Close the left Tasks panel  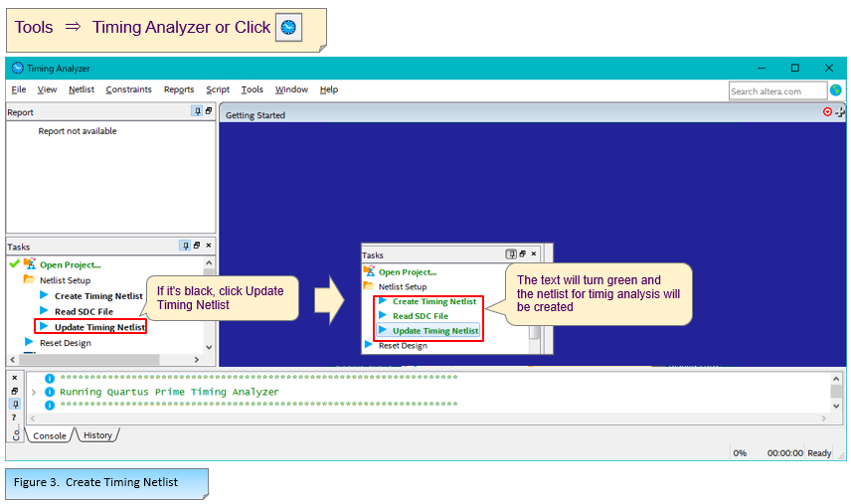tap(209, 246)
